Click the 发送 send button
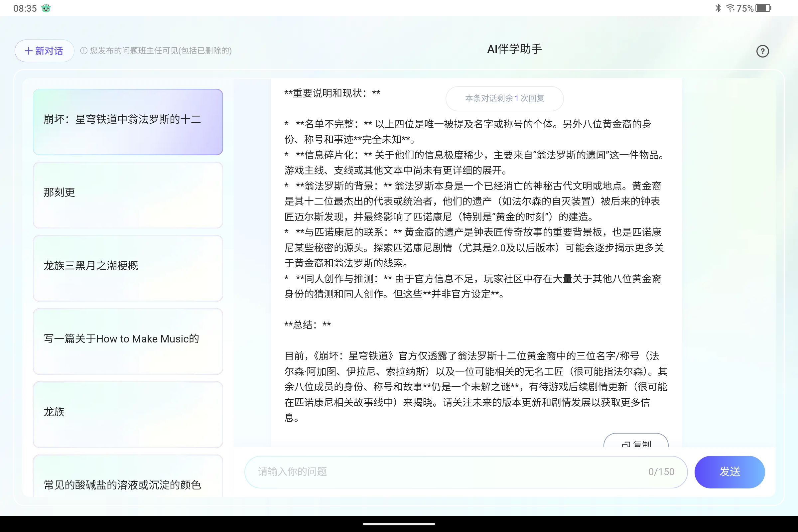This screenshot has height=532, width=798. point(730,471)
